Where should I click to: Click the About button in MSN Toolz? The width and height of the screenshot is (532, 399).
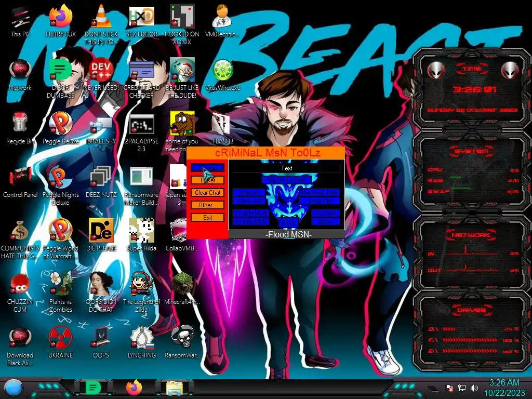[x=326, y=221]
